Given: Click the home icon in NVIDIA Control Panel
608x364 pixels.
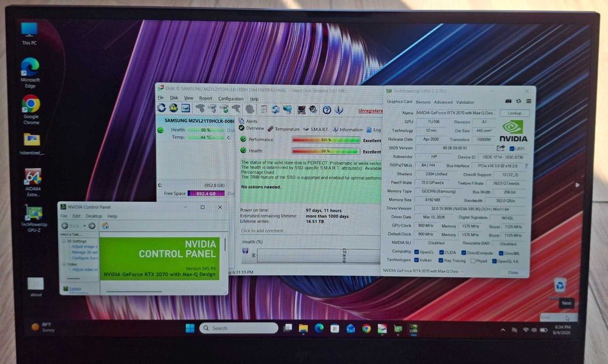Looking at the screenshot, I should point(105,225).
